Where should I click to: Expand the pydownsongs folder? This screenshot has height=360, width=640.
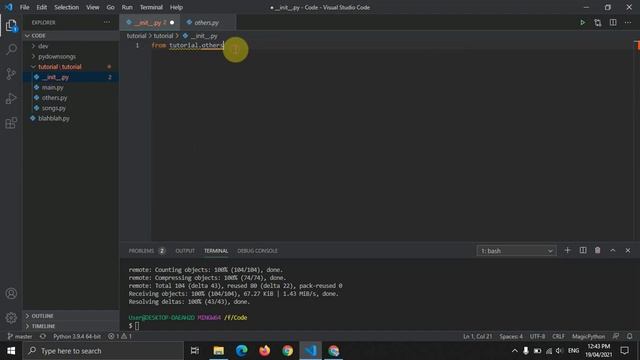pos(71,56)
